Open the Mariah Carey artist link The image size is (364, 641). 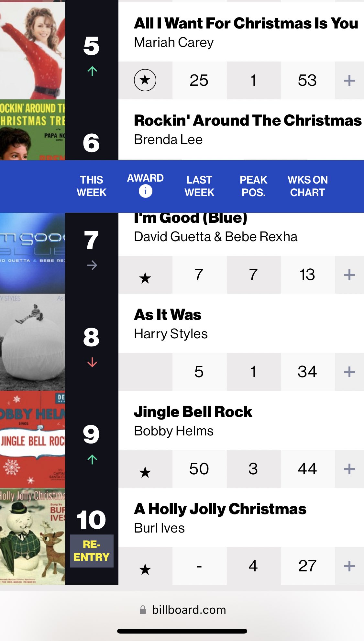pyautogui.click(x=174, y=42)
